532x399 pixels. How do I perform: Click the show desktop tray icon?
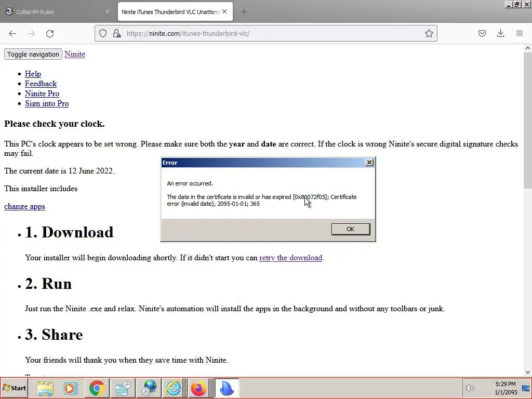tap(526, 388)
